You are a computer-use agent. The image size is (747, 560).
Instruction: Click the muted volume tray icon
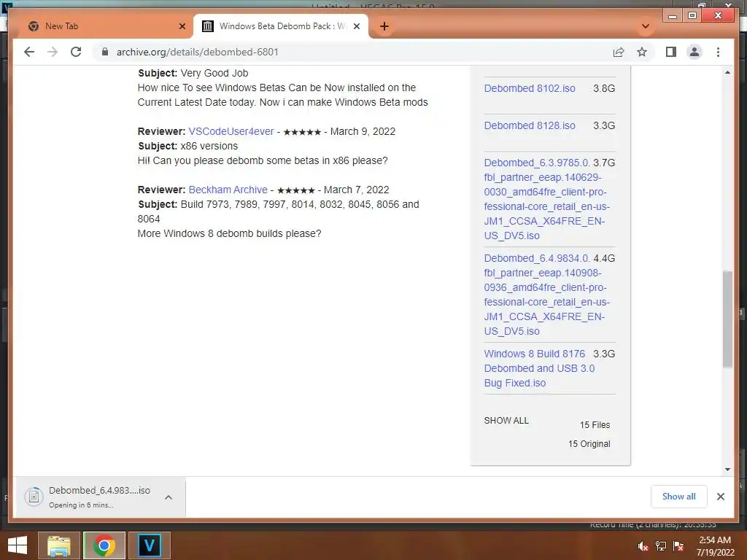click(643, 546)
